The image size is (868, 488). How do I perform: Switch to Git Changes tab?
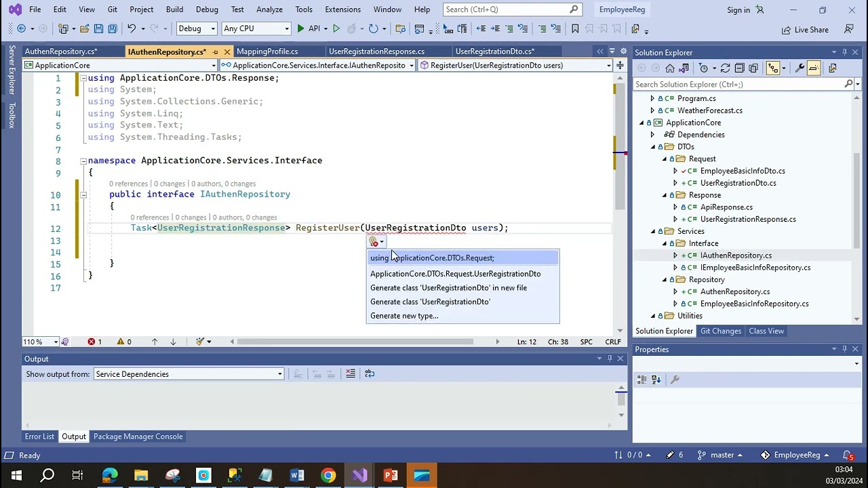721,331
